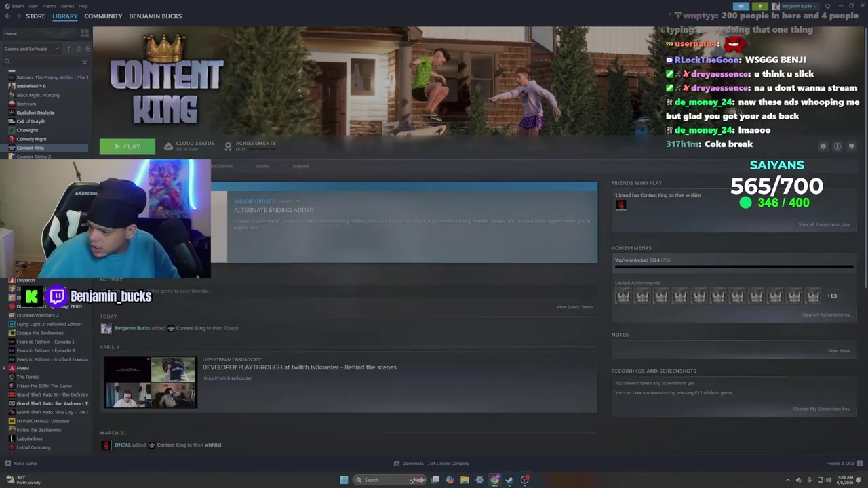Toggle the library grid collections view icon
The width and height of the screenshot is (868, 488).
point(84,33)
